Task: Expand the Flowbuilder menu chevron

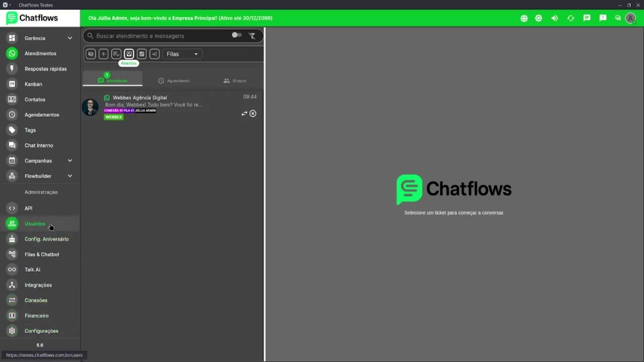Action: 70,176
